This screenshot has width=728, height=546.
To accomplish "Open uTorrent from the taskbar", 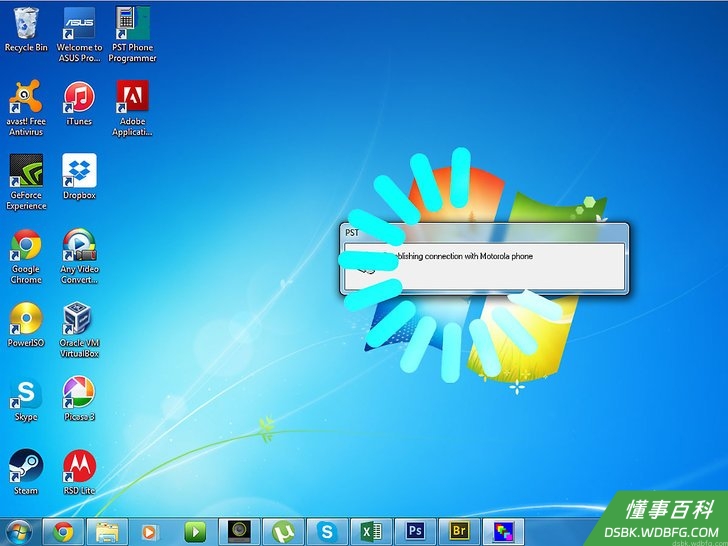I will coord(283,532).
